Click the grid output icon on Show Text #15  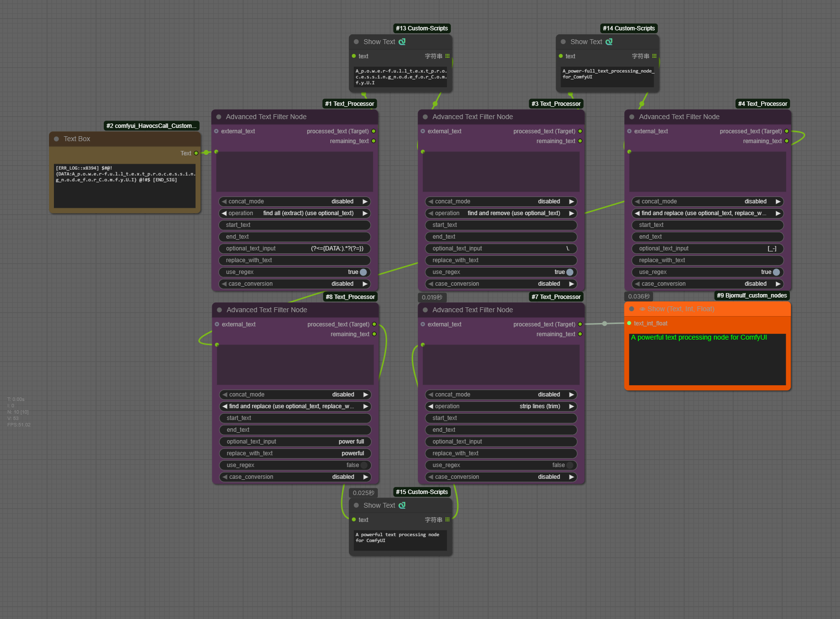[447, 520]
